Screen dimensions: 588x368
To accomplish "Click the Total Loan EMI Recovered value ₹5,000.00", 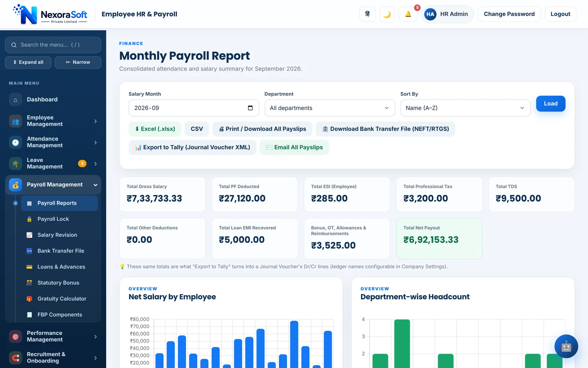I will 242,240.
